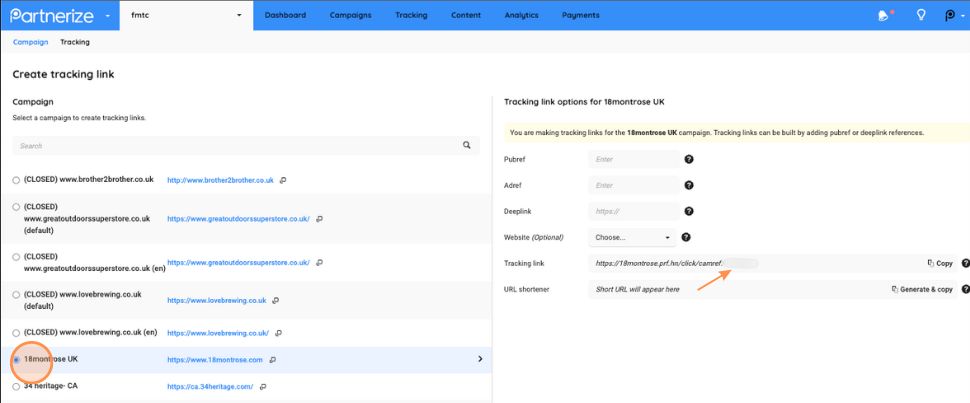
Task: Click the help icon beside Deeplink field
Action: (688, 211)
